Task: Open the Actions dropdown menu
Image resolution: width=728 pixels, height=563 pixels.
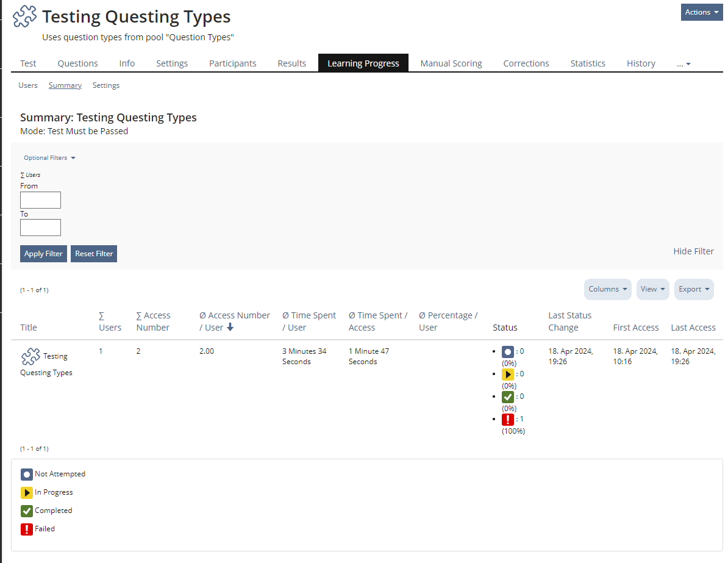Action: 701,12
